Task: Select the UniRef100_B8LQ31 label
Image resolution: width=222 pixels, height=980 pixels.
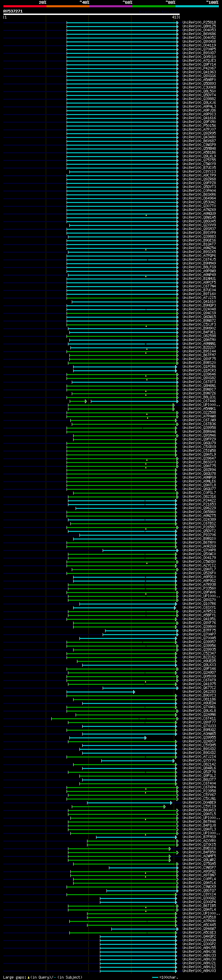Action: pos(199,397)
